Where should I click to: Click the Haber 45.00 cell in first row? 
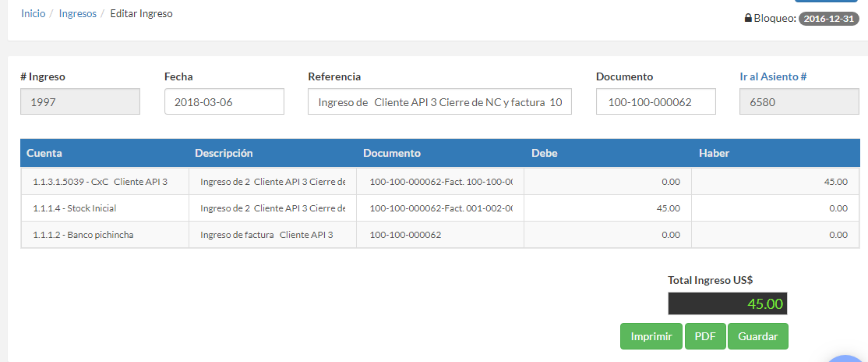(775, 182)
